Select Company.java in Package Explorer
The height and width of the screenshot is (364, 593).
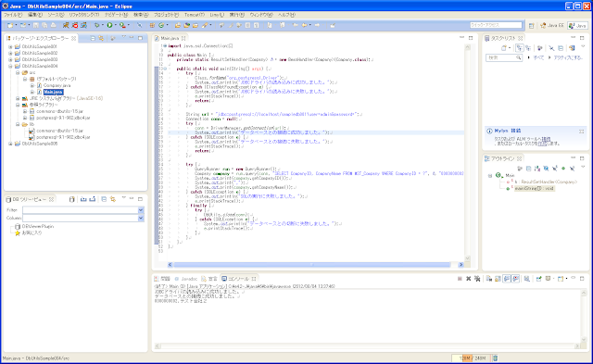[57, 85]
